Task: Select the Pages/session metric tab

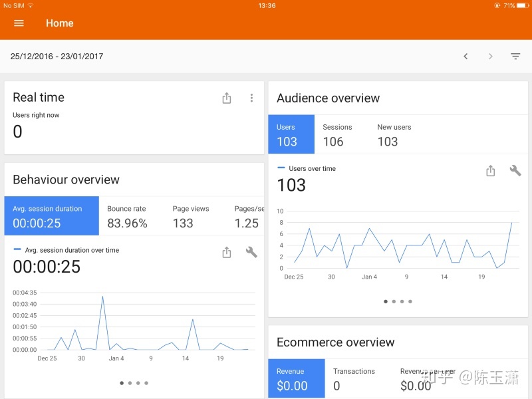Action: point(247,215)
